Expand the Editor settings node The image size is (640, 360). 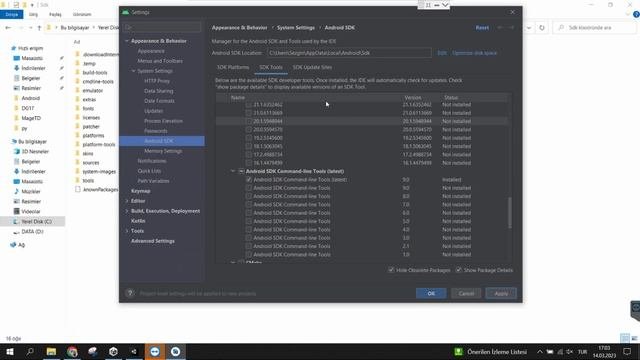(127, 201)
